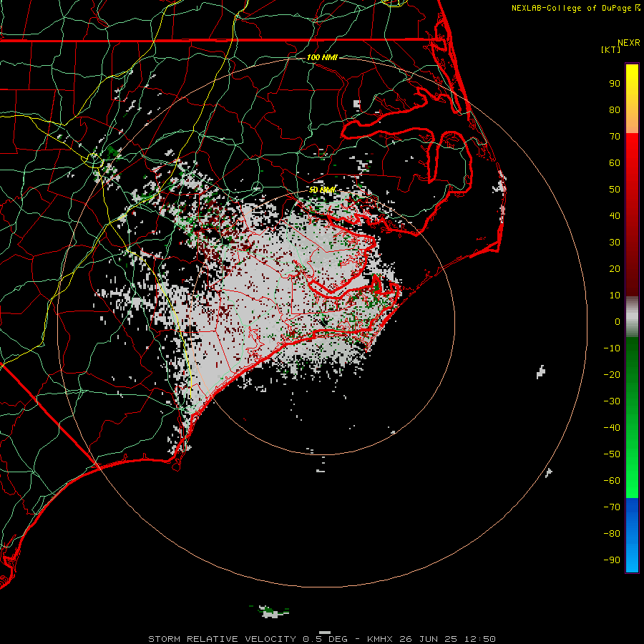Click the -20 value on velocity scale
This screenshot has width=644, height=644.
pyautogui.click(x=612, y=375)
